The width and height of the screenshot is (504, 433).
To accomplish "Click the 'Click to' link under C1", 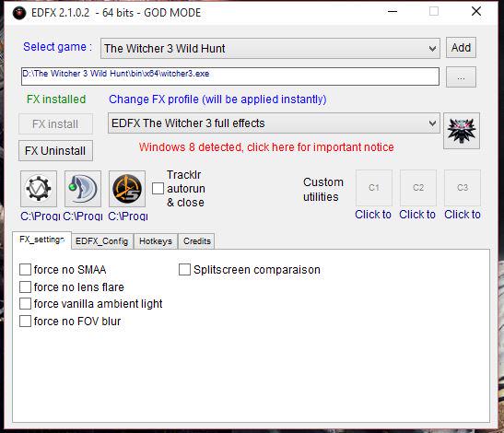I will 373,215.
